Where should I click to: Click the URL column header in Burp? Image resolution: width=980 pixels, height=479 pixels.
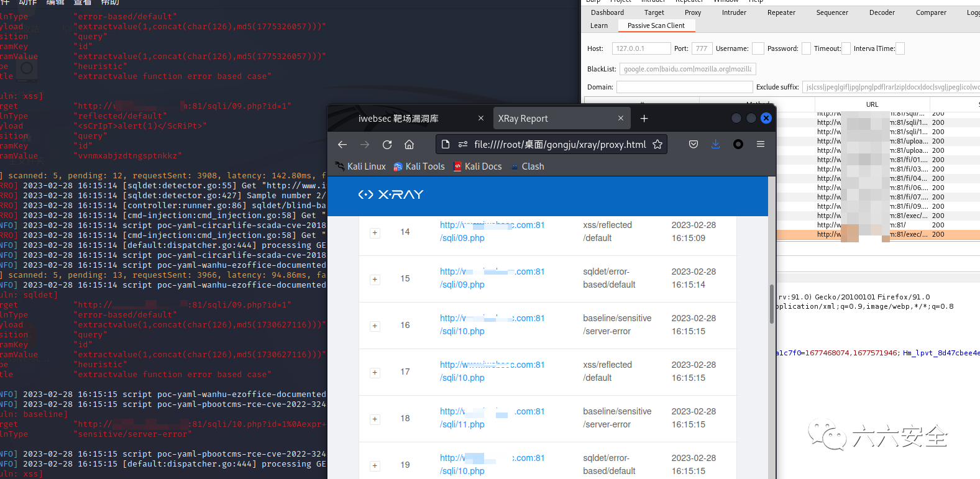click(872, 104)
